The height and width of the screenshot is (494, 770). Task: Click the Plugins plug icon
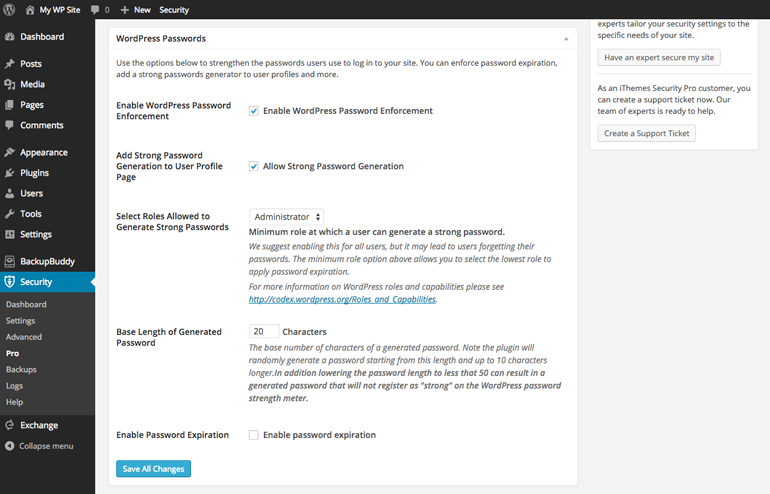[9, 173]
